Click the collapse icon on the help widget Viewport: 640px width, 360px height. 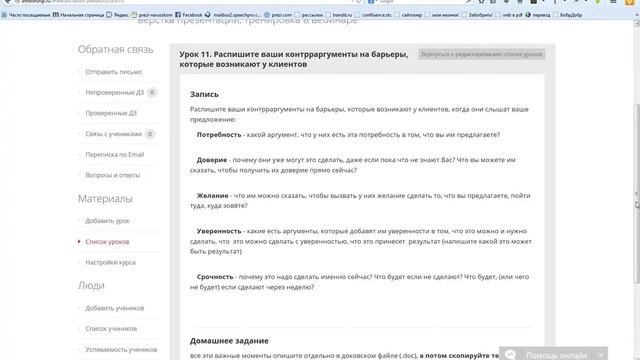point(600,355)
